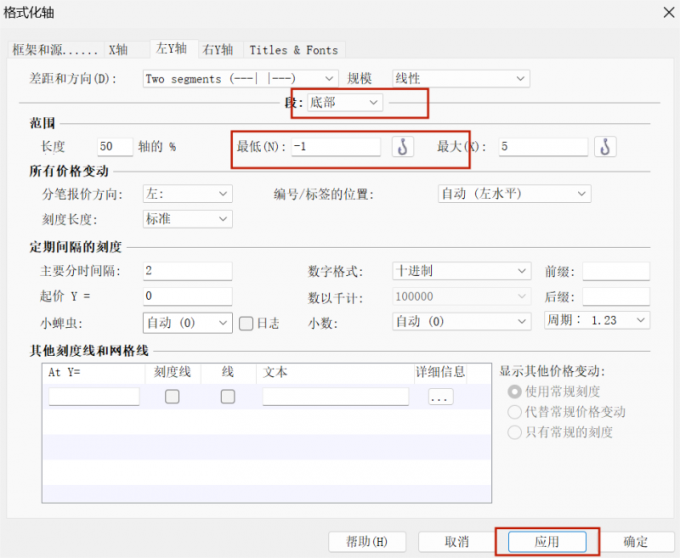Click the 取消 button
This screenshot has width=680, height=558.
(457, 542)
